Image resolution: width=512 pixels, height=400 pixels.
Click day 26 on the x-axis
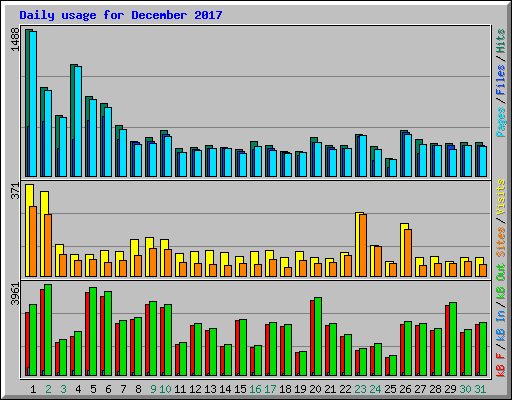click(405, 389)
